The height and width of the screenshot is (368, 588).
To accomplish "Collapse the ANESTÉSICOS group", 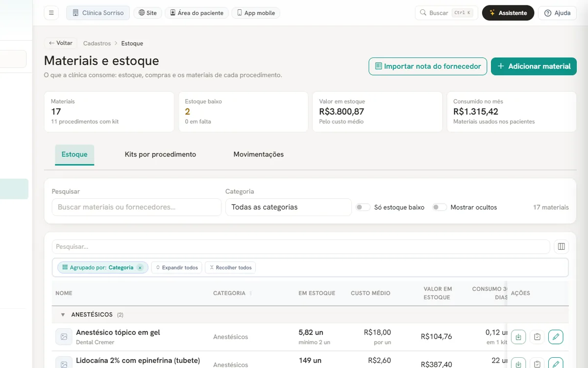I will coord(63,315).
